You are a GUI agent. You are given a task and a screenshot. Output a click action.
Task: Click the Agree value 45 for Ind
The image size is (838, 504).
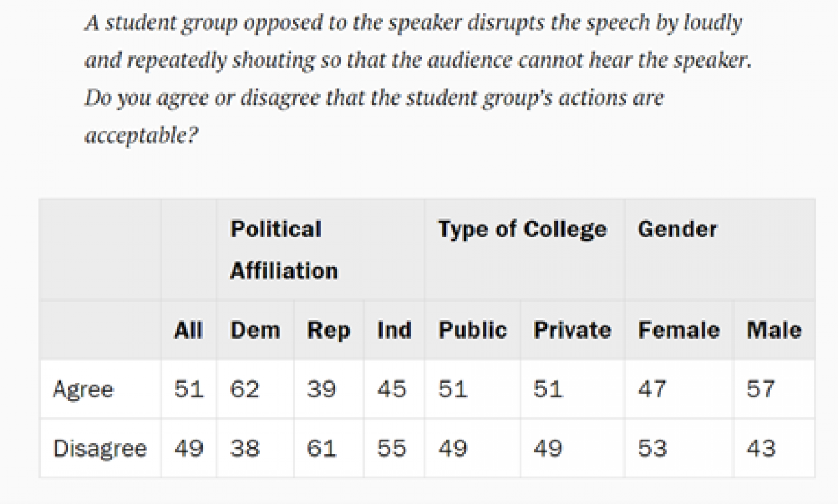[x=391, y=389]
